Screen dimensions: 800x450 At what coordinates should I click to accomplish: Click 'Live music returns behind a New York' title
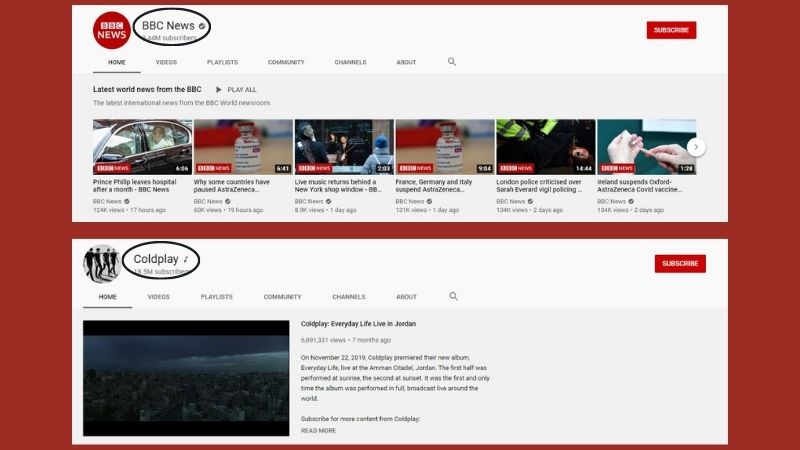click(x=338, y=186)
